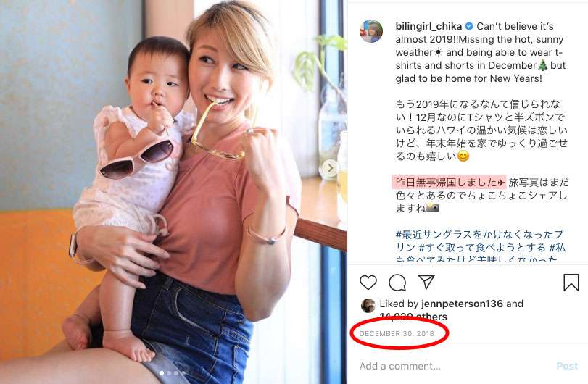Open bilingirl_chika username link
The height and width of the screenshot is (384, 588).
[428, 26]
